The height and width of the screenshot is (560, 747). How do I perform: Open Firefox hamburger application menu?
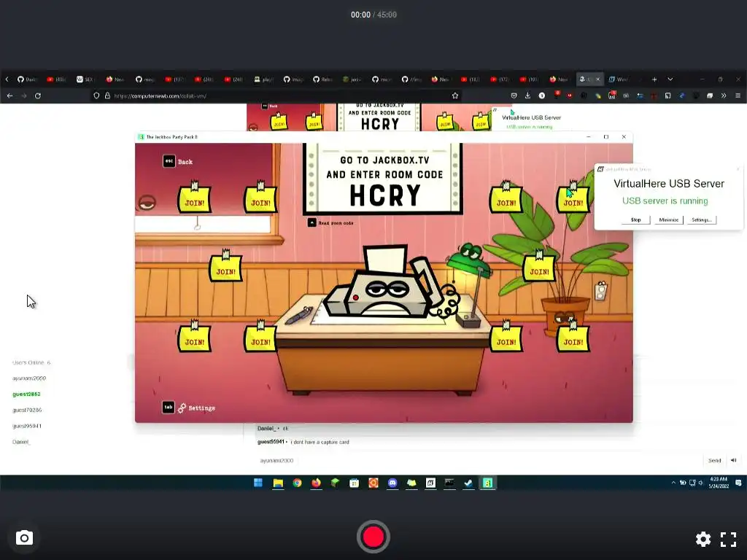(738, 96)
